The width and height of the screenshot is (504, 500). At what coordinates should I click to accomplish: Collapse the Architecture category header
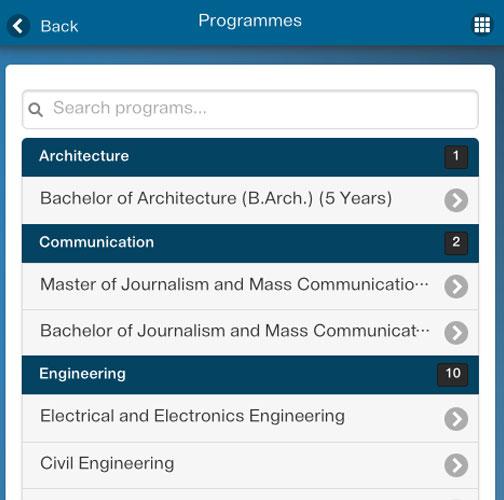pyautogui.click(x=250, y=157)
